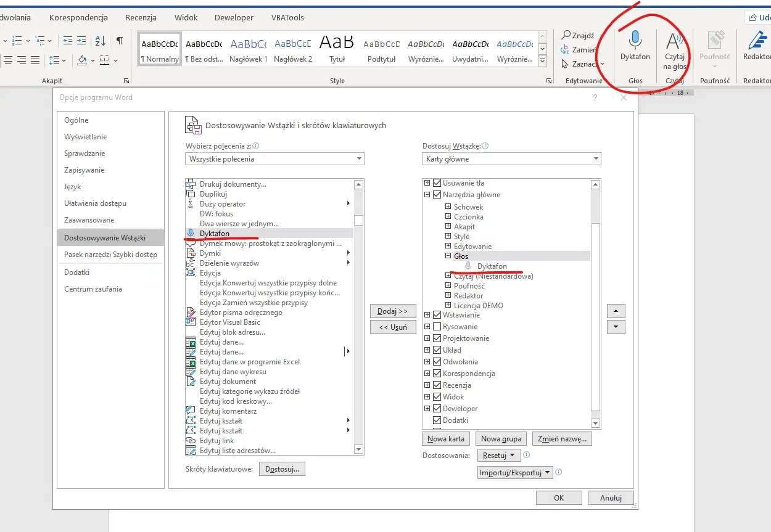Select Ogólne in options sidebar
This screenshot has width=771, height=532.
pyautogui.click(x=110, y=120)
